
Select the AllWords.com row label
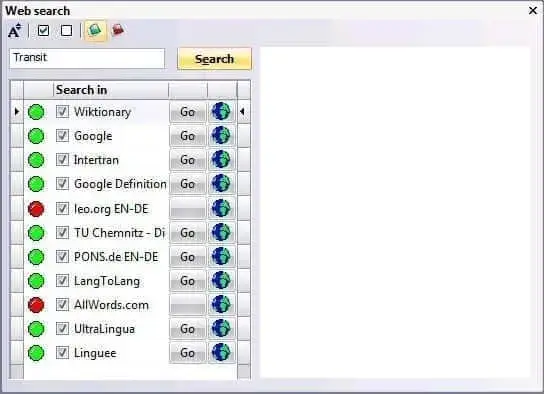(x=111, y=305)
